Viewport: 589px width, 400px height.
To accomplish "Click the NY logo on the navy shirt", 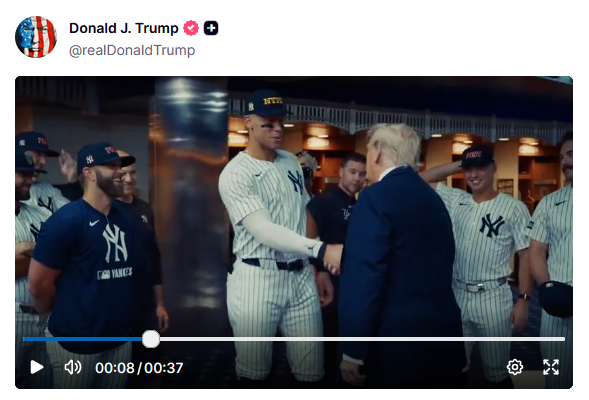I will pos(116,243).
